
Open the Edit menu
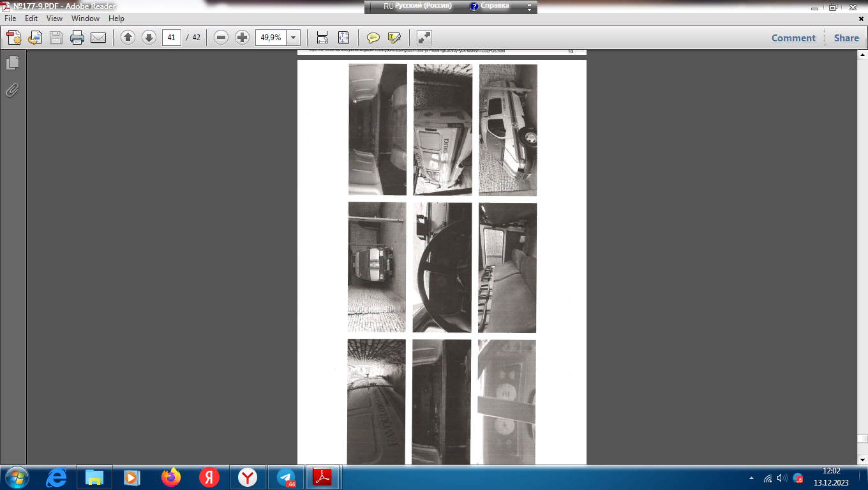pyautogui.click(x=31, y=19)
